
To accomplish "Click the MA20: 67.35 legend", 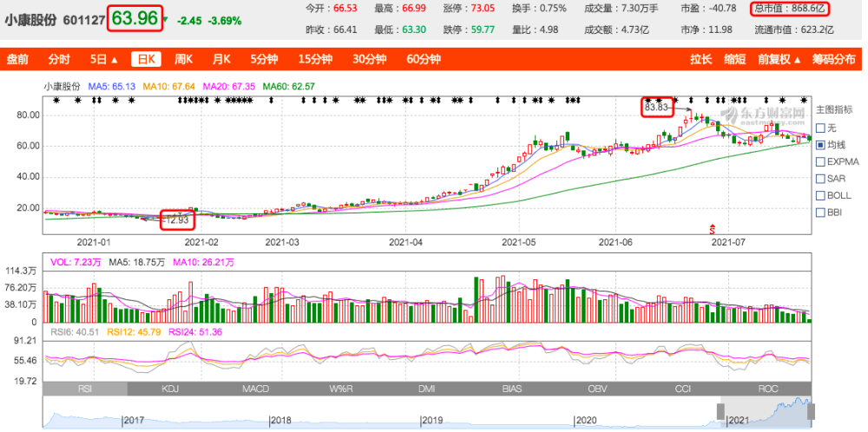I will [229, 86].
